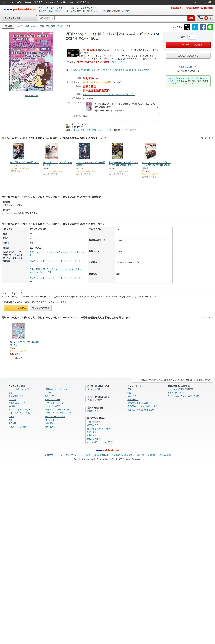Click footer メーカーから探す link
Screen dimensions: 215x644
pyautogui.click(x=94, y=389)
